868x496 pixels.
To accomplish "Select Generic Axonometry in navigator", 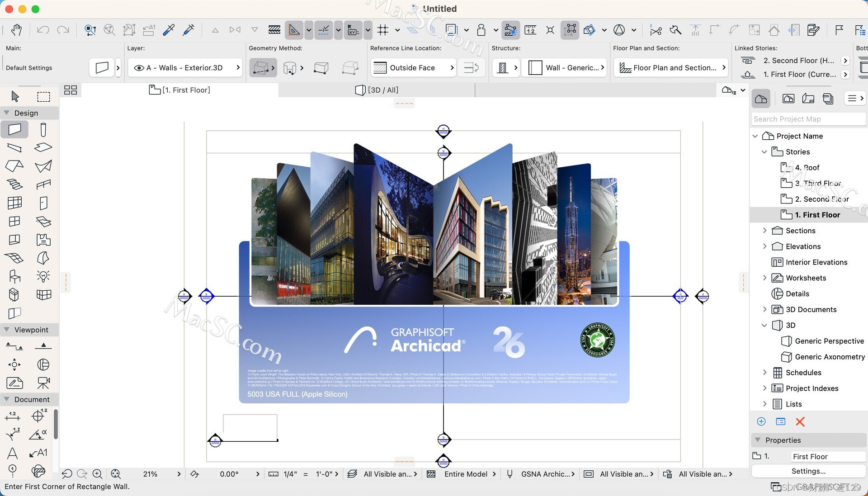I will click(830, 357).
